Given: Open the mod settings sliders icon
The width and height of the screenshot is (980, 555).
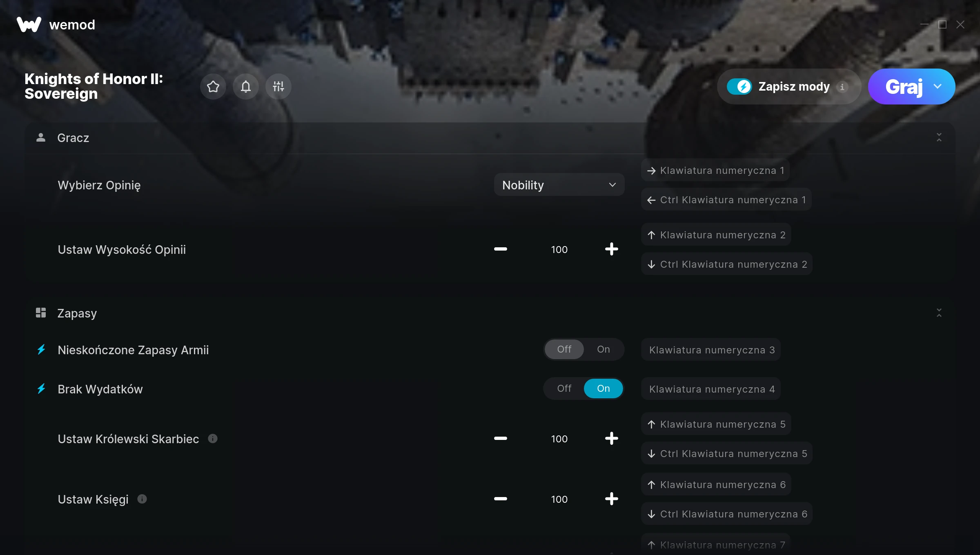Looking at the screenshot, I should pos(278,87).
